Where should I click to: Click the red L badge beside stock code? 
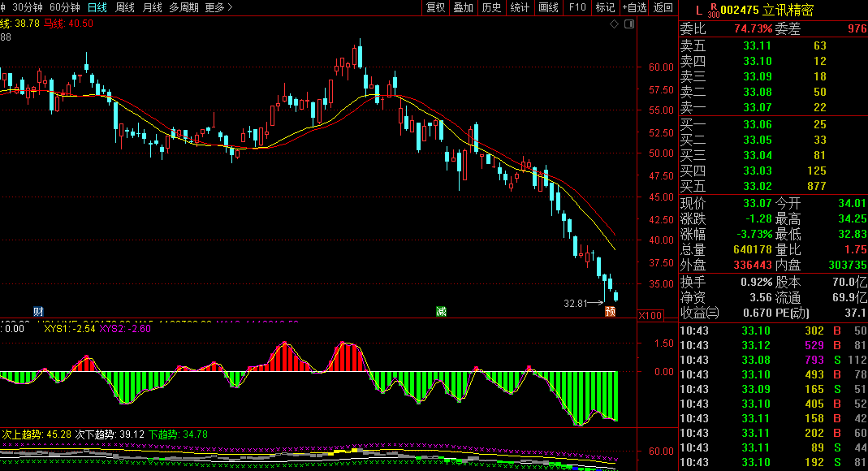coord(698,10)
